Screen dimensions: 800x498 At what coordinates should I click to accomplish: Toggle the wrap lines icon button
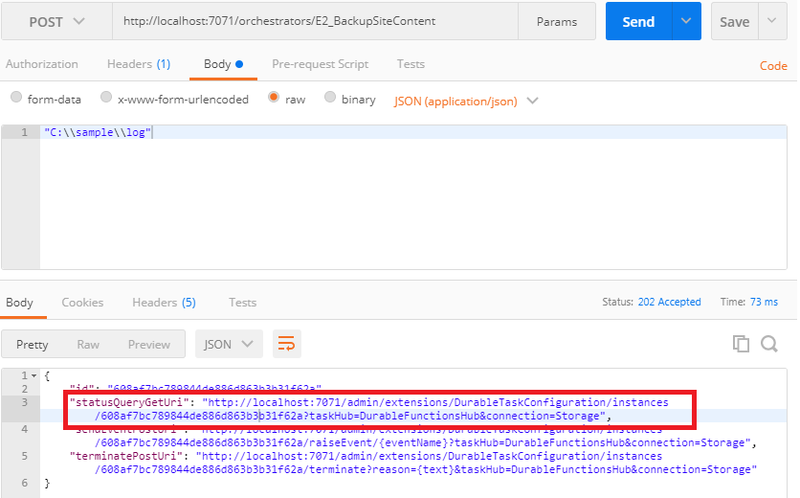[287, 344]
